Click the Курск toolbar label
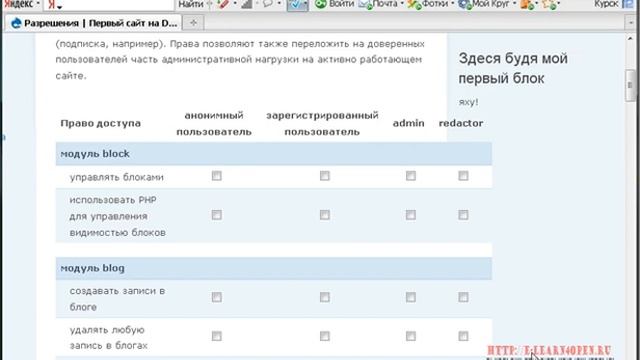This screenshot has width=640, height=360. click(x=606, y=4)
